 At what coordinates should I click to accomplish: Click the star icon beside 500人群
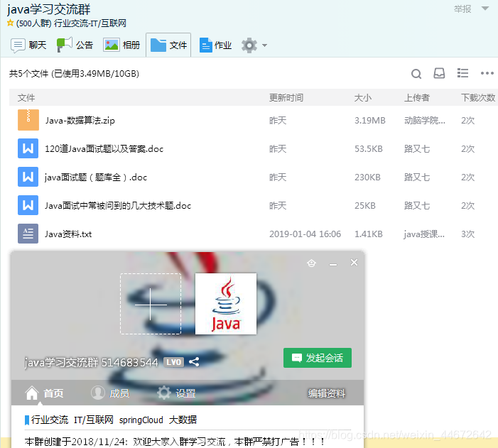[x=10, y=23]
